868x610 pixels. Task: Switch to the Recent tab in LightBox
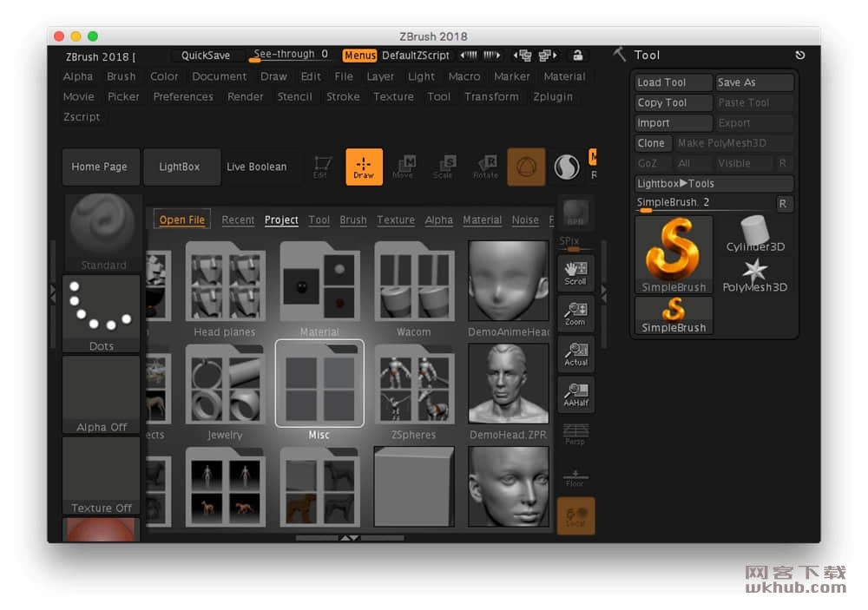coord(238,220)
